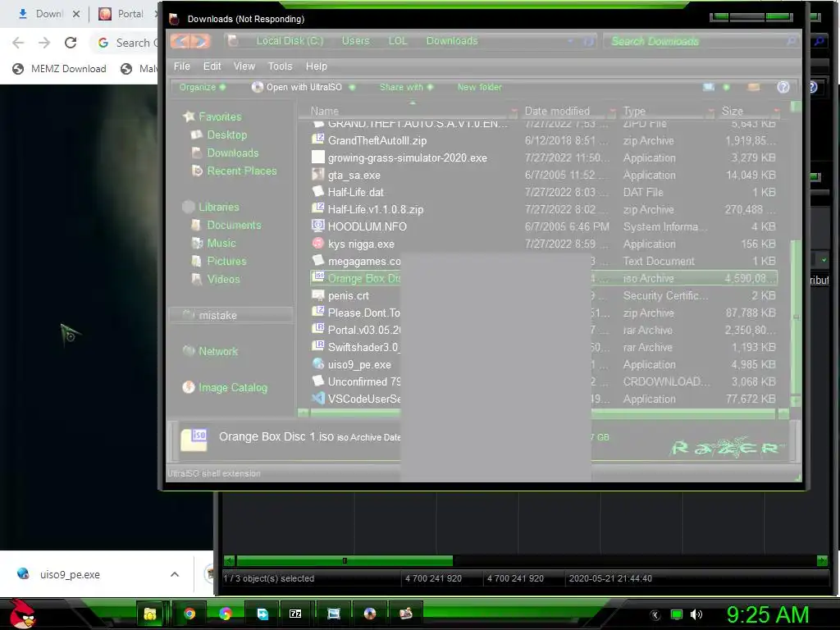Select the uiso9_pe.exe file icon

point(318,363)
